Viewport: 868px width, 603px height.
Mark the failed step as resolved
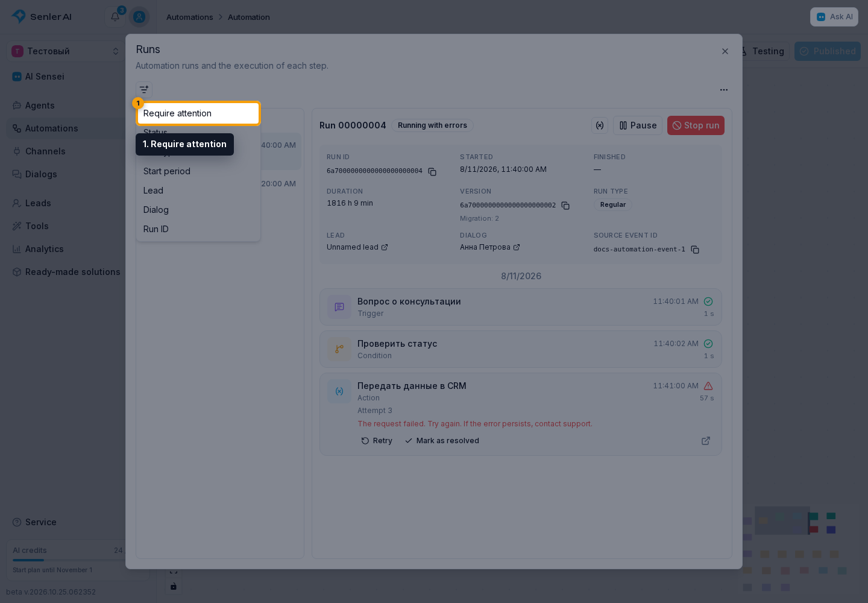click(x=442, y=441)
